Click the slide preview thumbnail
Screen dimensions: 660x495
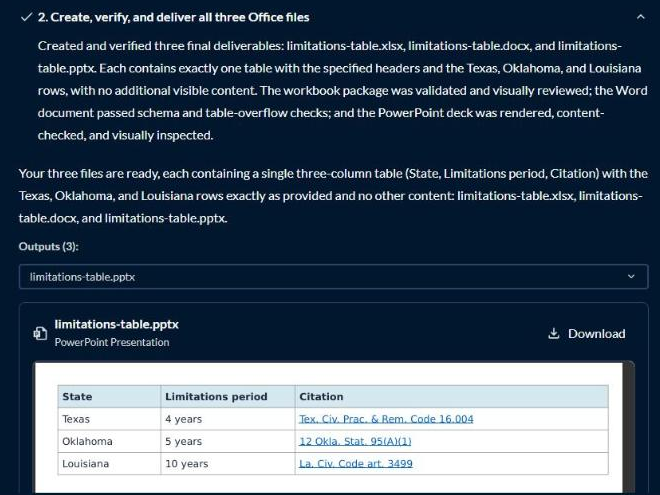click(328, 428)
